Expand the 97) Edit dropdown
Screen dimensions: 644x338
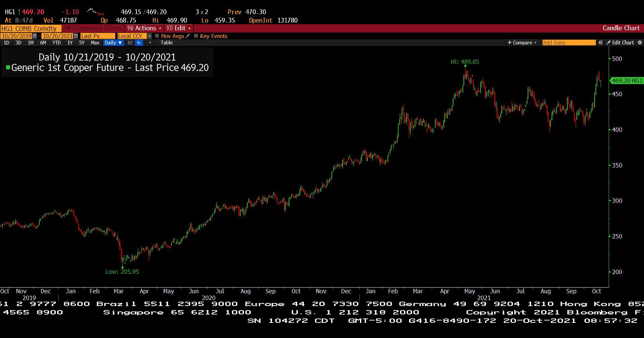pyautogui.click(x=179, y=28)
